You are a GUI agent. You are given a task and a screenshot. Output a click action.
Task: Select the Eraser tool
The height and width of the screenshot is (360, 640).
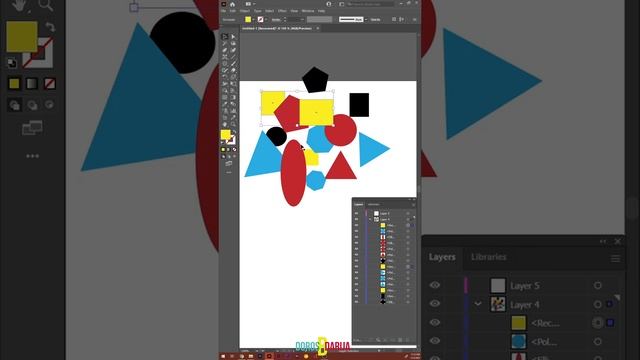(x=233, y=70)
